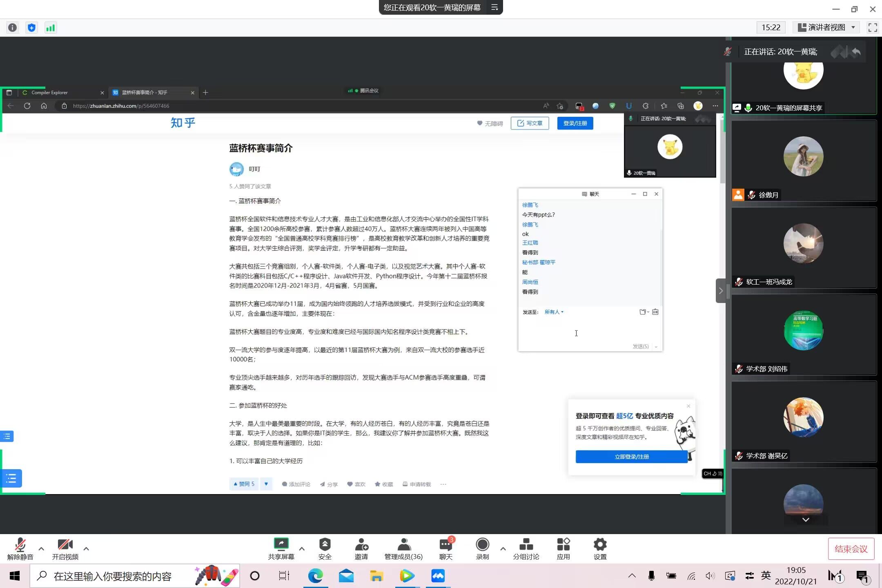Collapse the participant video sidebar
This screenshot has height=588, width=882.
click(x=721, y=291)
